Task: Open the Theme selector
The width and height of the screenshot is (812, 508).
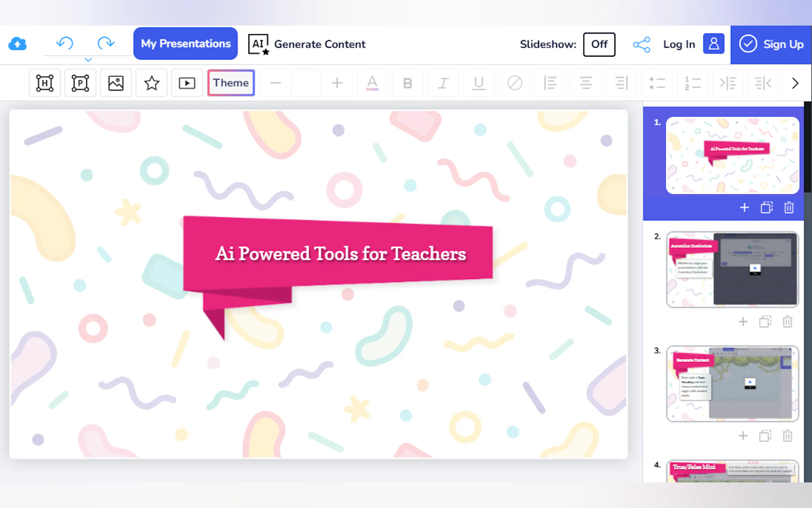Action: point(231,83)
